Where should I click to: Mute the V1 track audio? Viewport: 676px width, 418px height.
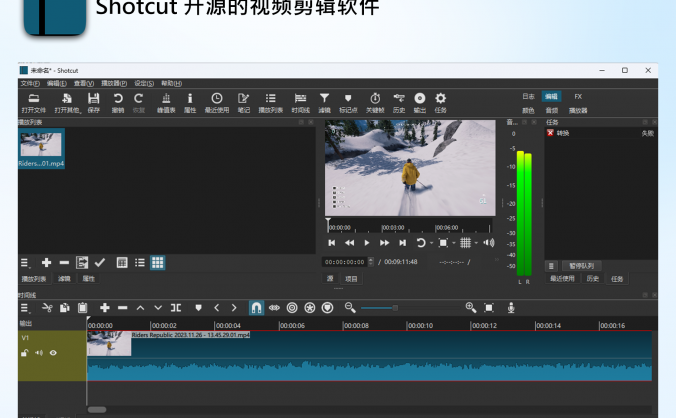pos(39,353)
